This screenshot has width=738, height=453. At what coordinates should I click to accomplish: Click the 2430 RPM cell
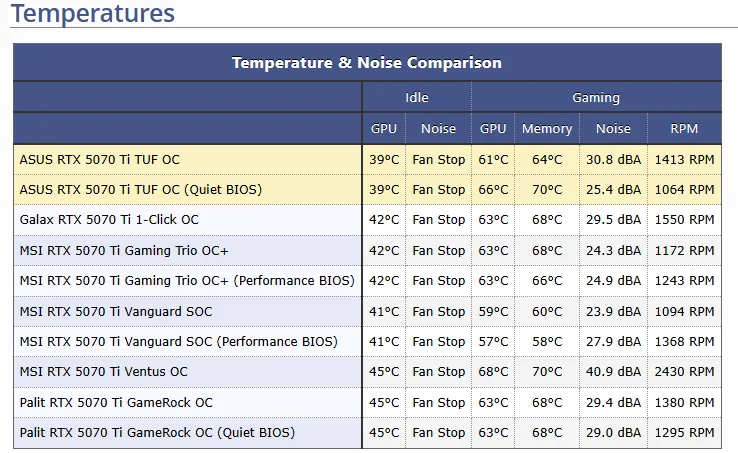tap(684, 372)
